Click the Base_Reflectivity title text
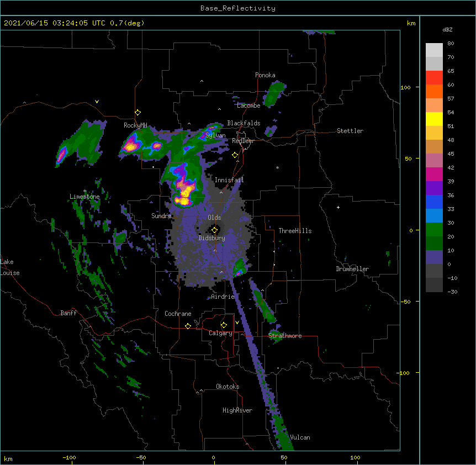Viewport: 476px width, 465px height. coord(238,8)
